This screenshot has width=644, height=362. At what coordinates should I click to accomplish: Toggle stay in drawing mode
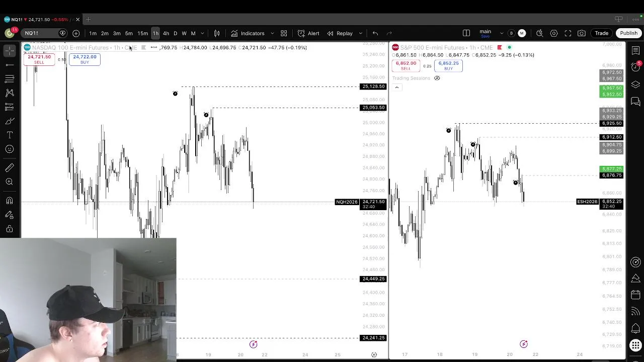click(x=10, y=215)
